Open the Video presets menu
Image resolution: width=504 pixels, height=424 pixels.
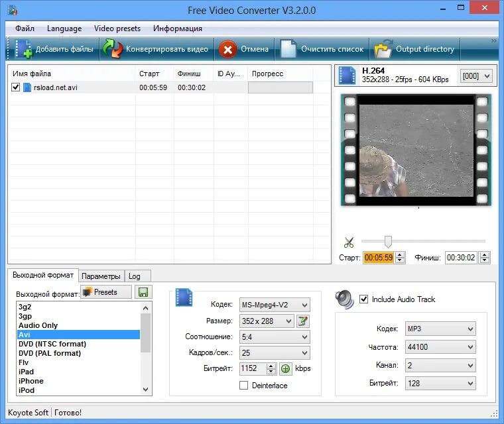click(x=117, y=28)
